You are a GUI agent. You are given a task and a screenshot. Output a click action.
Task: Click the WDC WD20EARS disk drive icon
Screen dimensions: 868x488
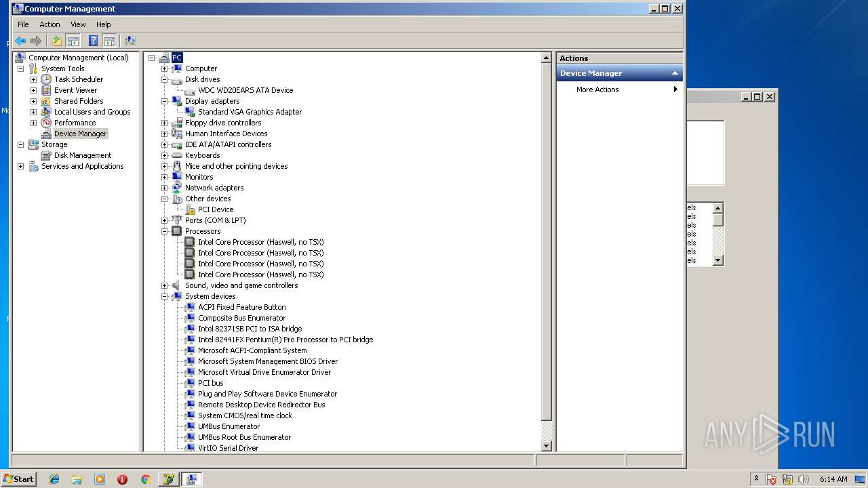click(190, 90)
